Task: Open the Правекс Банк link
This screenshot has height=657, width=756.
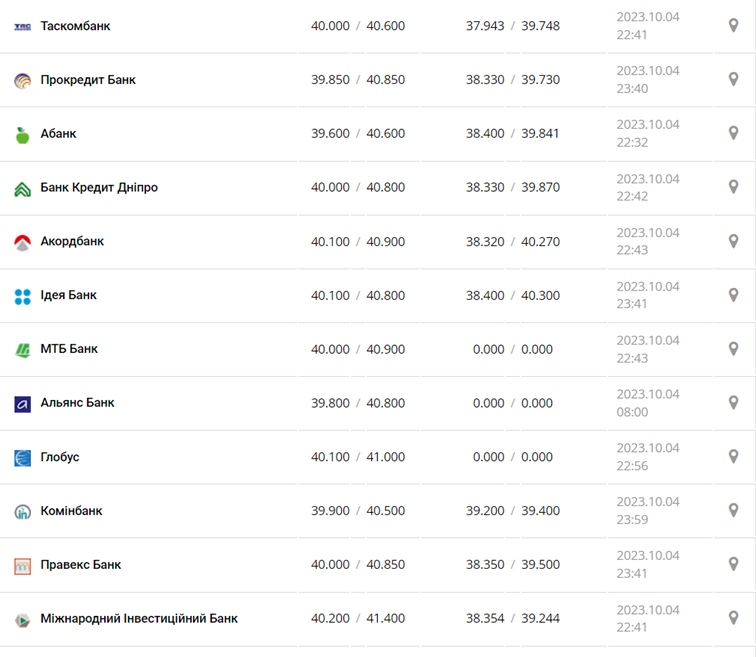Action: (x=80, y=565)
